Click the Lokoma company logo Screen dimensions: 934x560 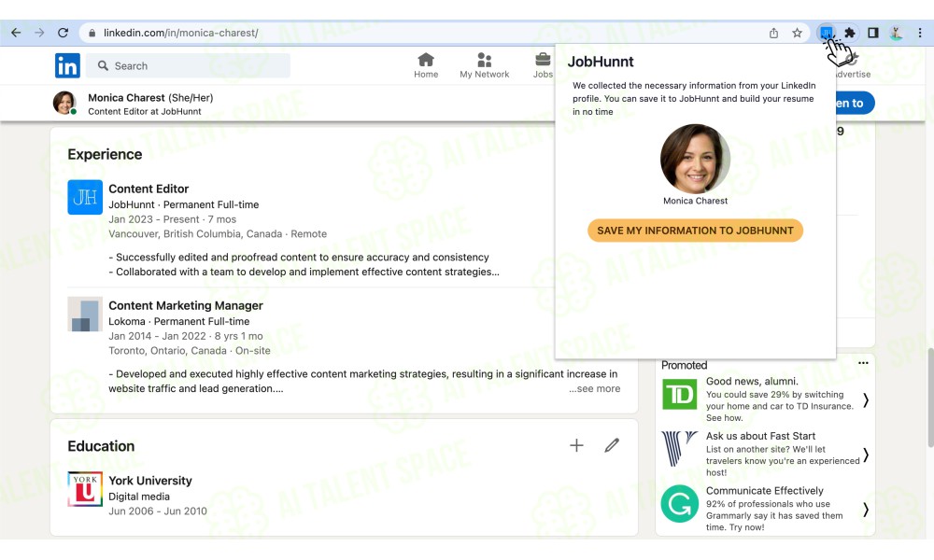click(85, 314)
